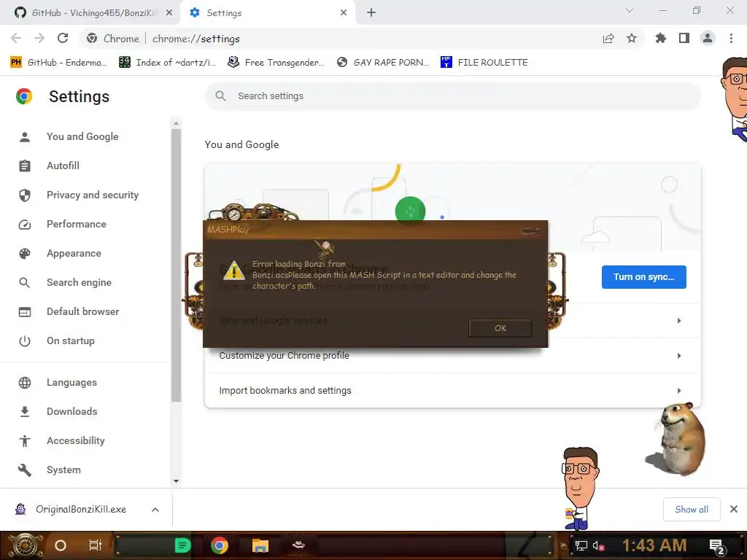
Task: Share this page icon in address bar
Action: [608, 39]
